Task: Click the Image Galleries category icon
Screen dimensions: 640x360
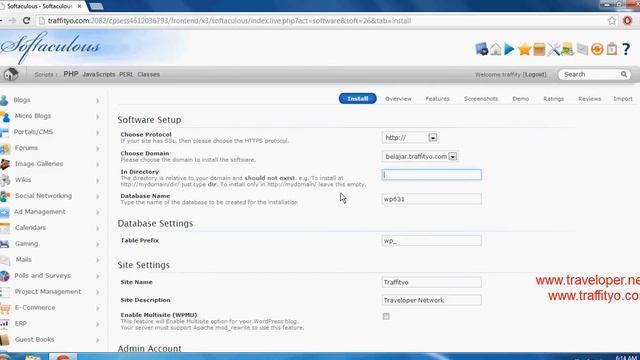Action: 4,164
